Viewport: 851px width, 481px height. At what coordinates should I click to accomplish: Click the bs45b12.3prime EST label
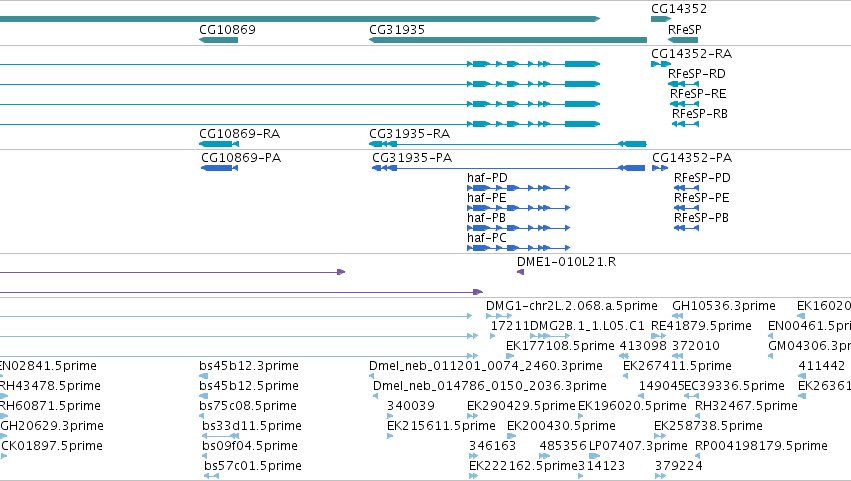click(249, 366)
